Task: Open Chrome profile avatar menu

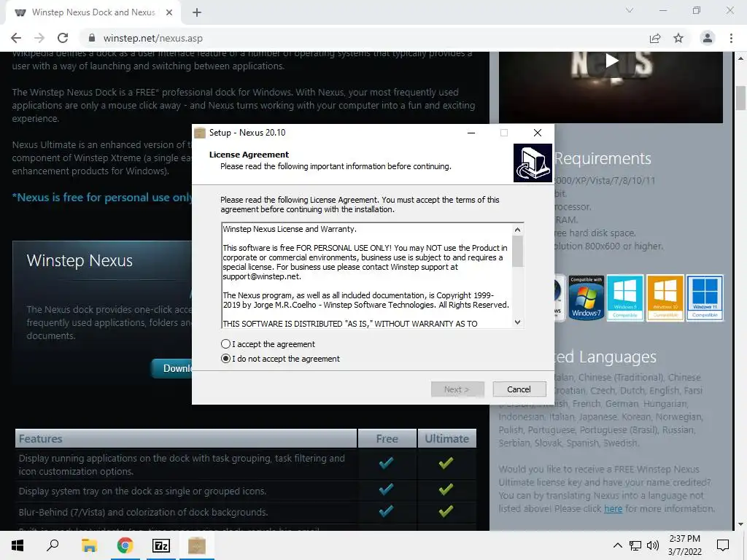Action: click(708, 38)
